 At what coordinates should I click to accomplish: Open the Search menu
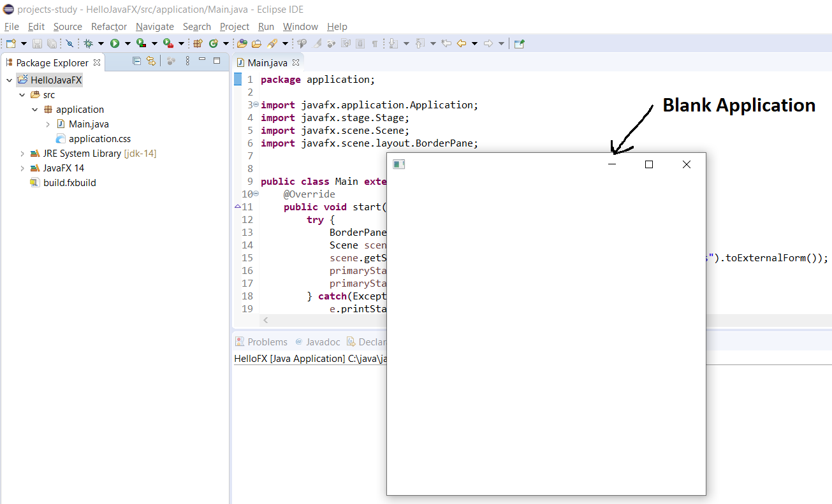pos(197,26)
